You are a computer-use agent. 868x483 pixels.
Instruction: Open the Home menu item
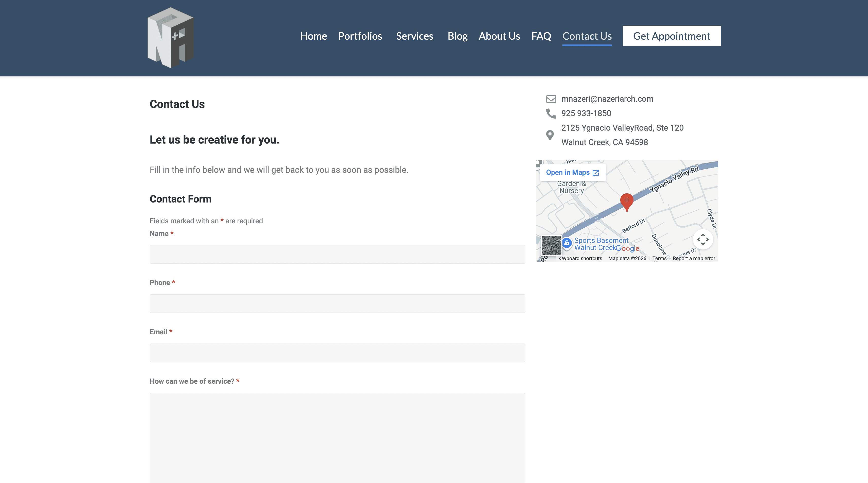[x=313, y=36]
